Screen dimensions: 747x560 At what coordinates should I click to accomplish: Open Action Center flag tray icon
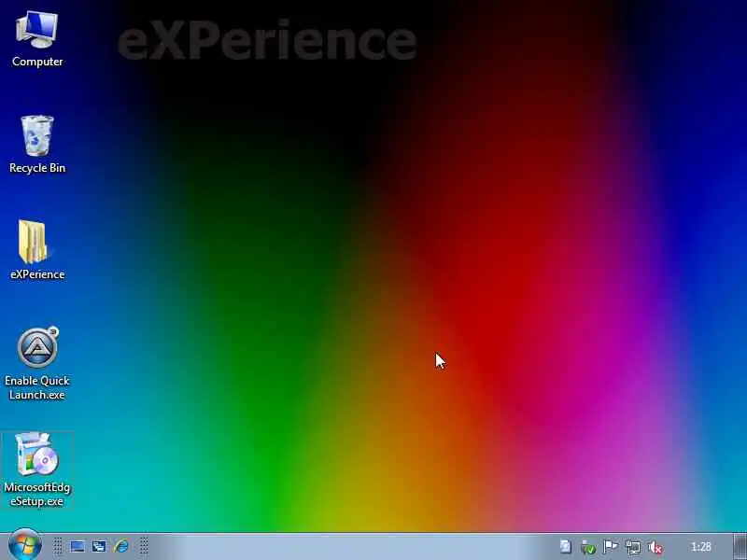pos(611,546)
